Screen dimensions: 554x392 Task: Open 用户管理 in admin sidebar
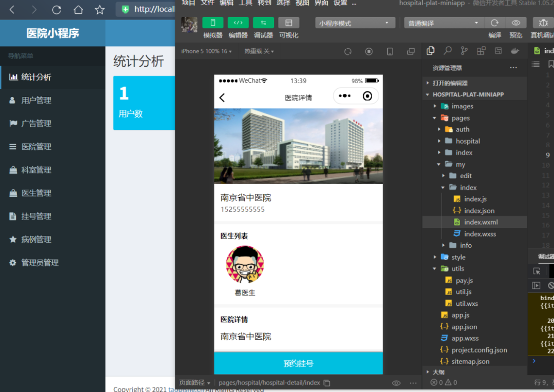[x=53, y=101]
